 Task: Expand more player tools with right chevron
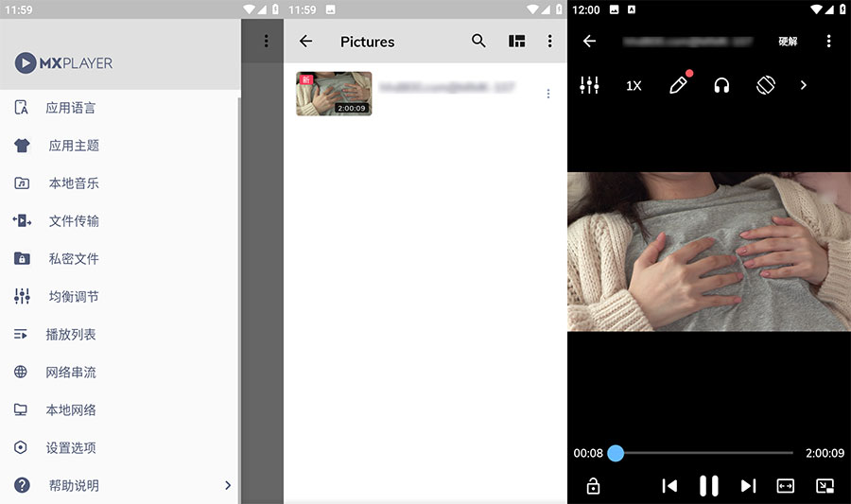(804, 85)
